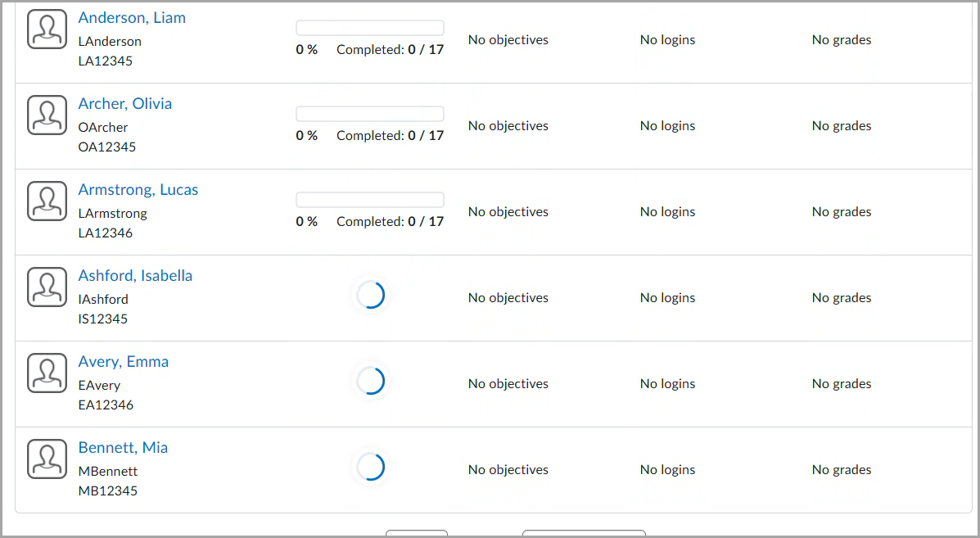Click No logins for Emma Avery
The image size is (980, 538).
pos(667,383)
